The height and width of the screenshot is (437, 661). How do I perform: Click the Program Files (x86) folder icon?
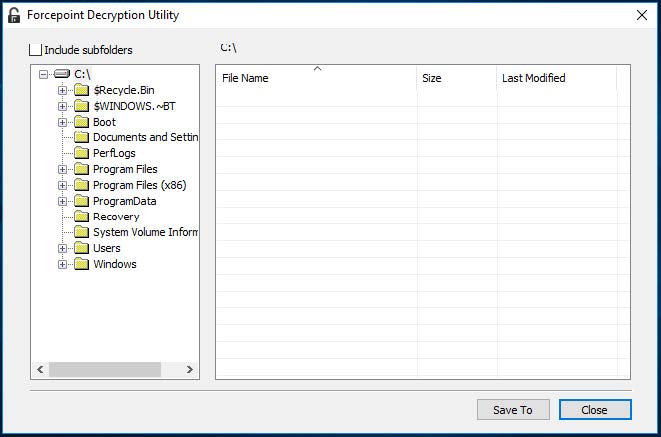pos(82,185)
